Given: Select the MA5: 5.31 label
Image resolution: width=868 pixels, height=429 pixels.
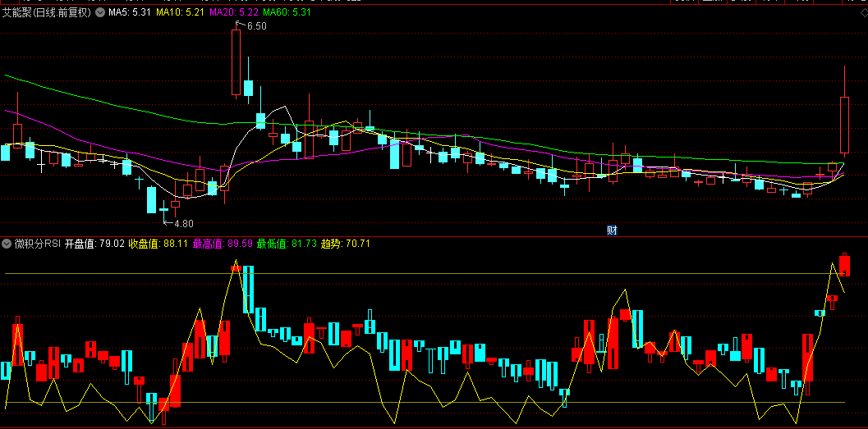Looking at the screenshot, I should point(130,12).
